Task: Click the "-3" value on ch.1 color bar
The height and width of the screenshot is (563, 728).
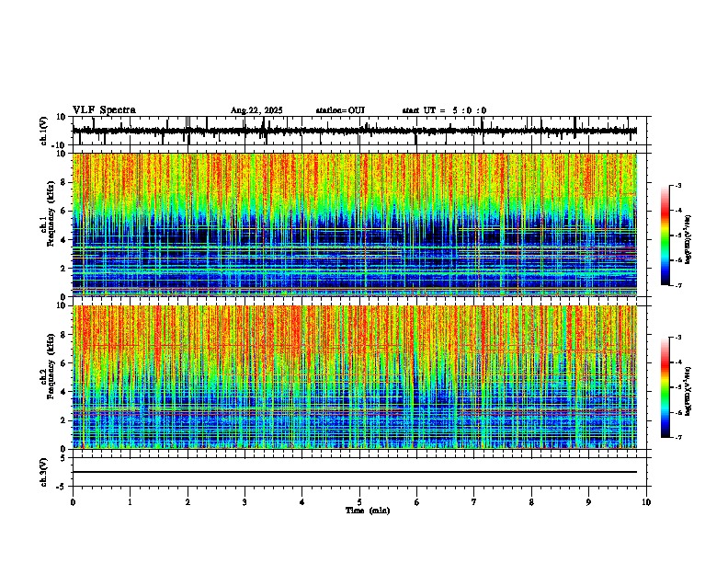Action: coord(677,185)
